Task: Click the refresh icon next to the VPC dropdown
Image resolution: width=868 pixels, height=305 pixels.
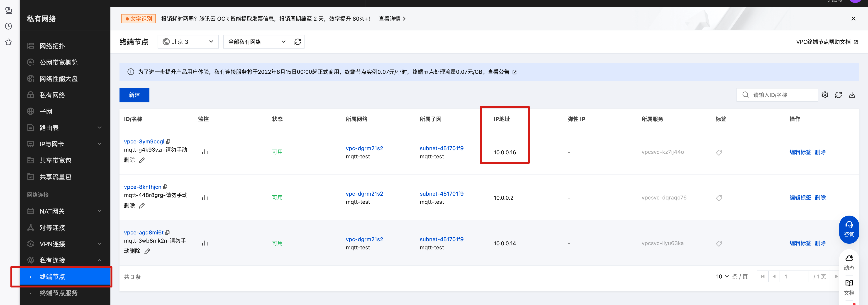Action: (297, 42)
